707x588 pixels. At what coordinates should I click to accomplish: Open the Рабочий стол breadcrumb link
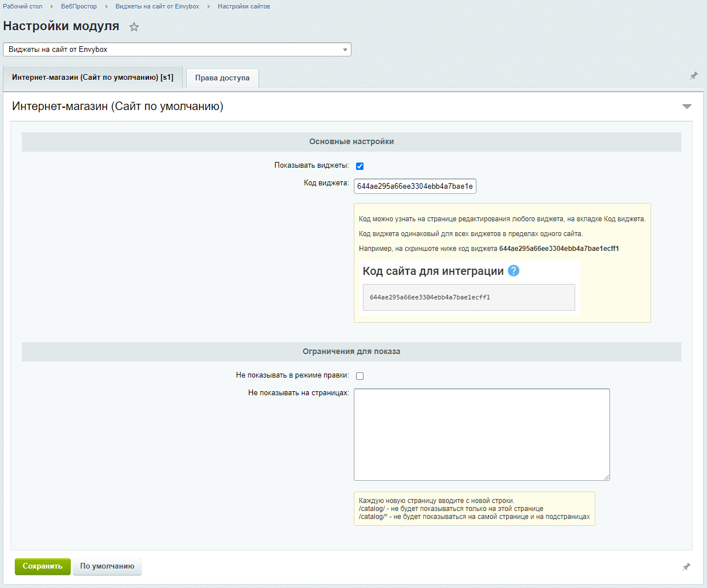23,7
